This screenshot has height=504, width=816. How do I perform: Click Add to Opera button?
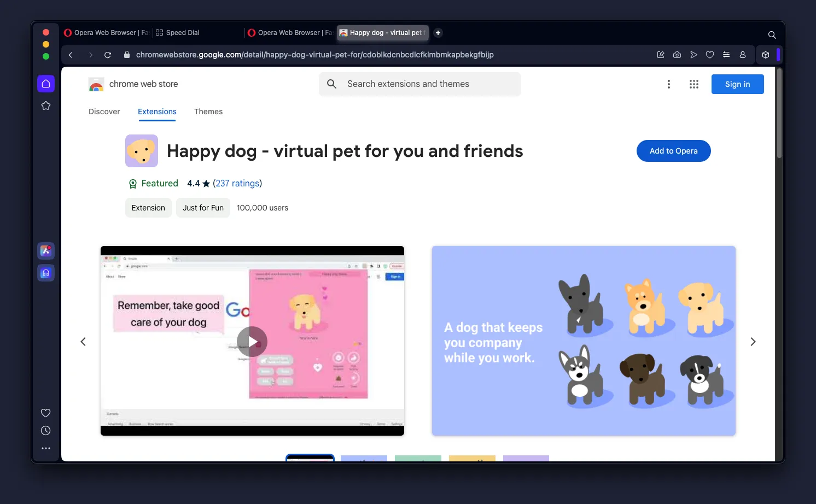[x=673, y=151]
